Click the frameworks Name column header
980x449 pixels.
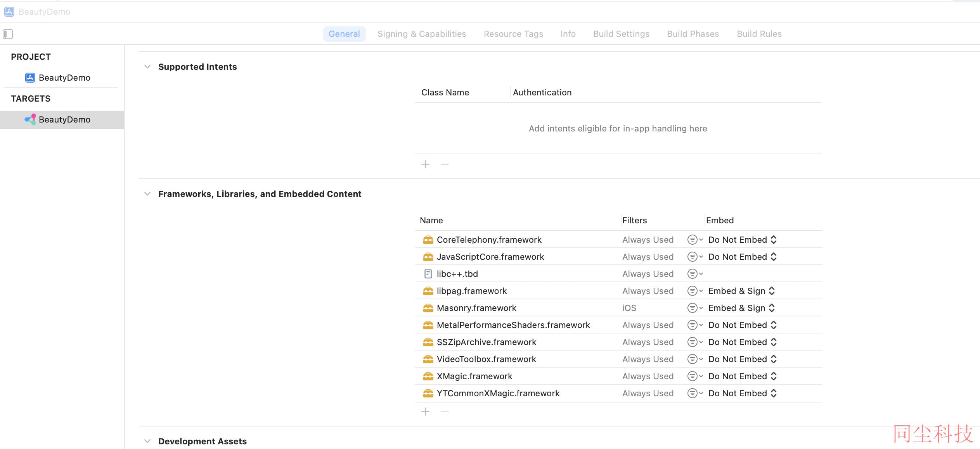click(x=431, y=220)
